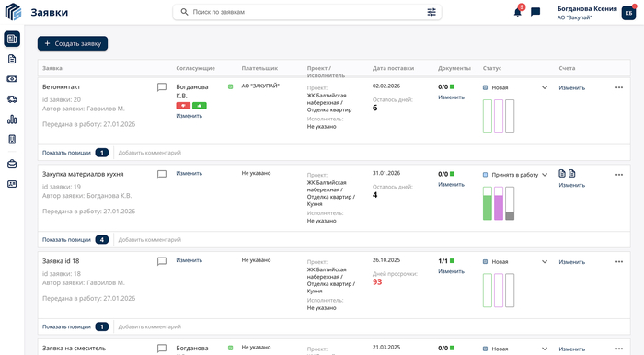The height and width of the screenshot is (355, 644).
Task: Open documents sidebar icon
Action: pyautogui.click(x=12, y=59)
